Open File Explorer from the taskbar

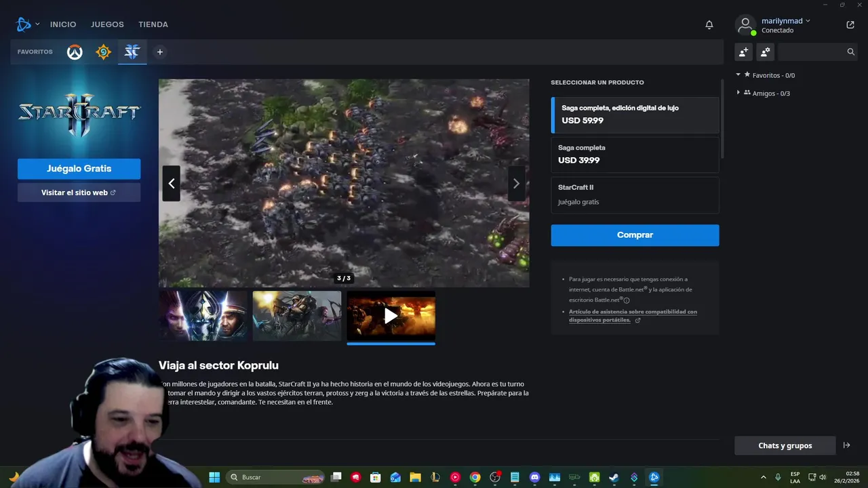pos(415,477)
